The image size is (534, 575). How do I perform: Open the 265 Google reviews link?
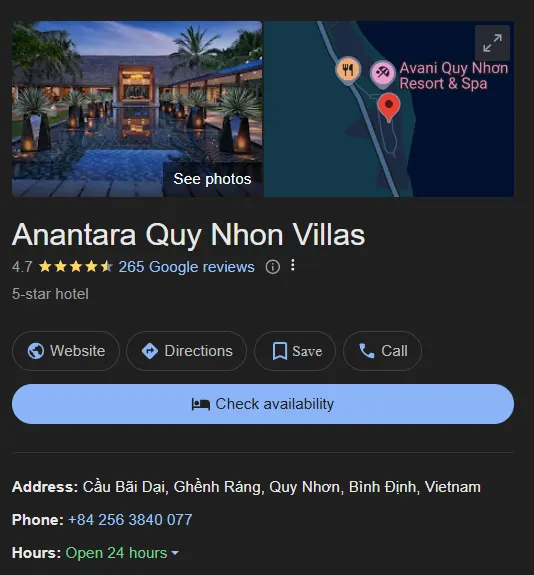tap(186, 267)
